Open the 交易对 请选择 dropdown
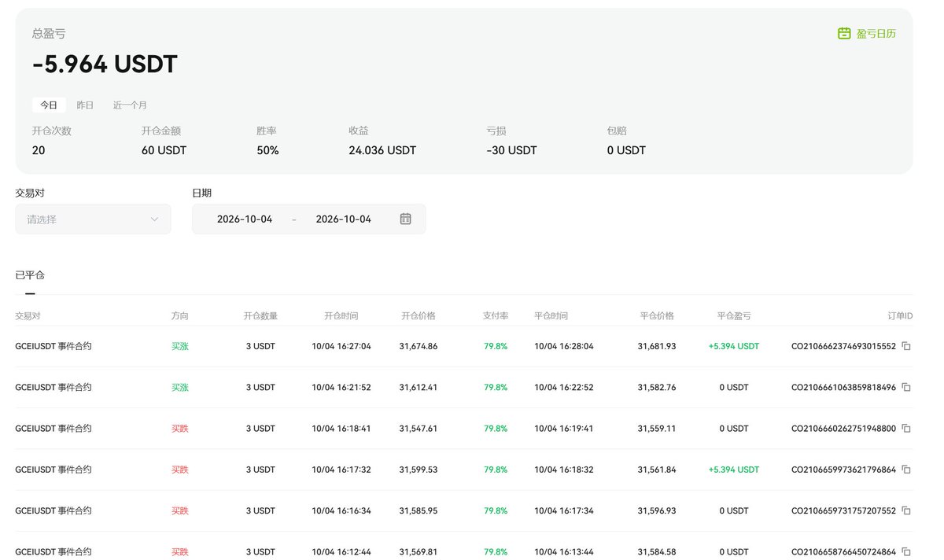The image size is (944, 560). (93, 219)
